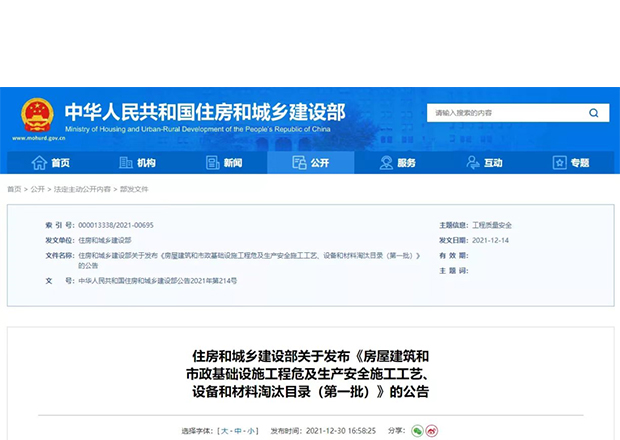
Task: Click issuing unit 住房和城乡建设部 value
Action: [105, 240]
